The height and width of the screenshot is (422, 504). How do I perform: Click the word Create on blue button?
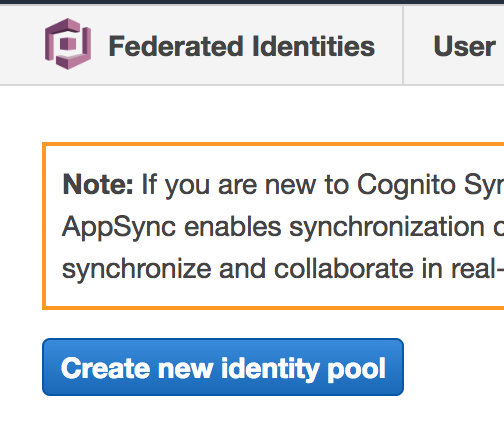point(105,368)
